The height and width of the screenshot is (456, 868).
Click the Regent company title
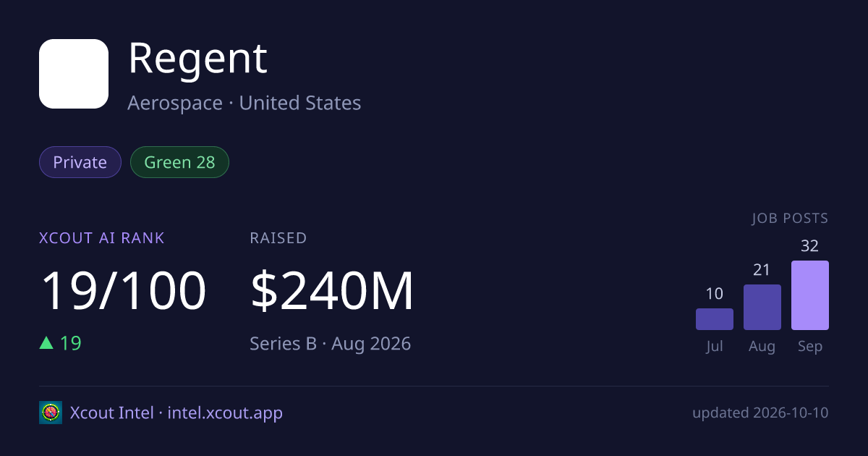tap(197, 59)
